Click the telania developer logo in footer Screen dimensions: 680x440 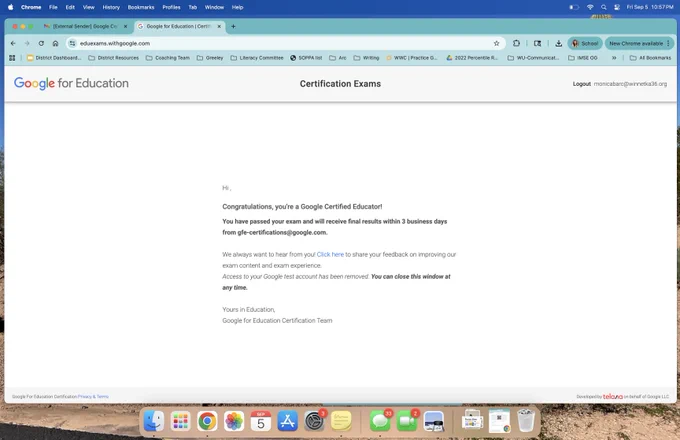pos(613,397)
